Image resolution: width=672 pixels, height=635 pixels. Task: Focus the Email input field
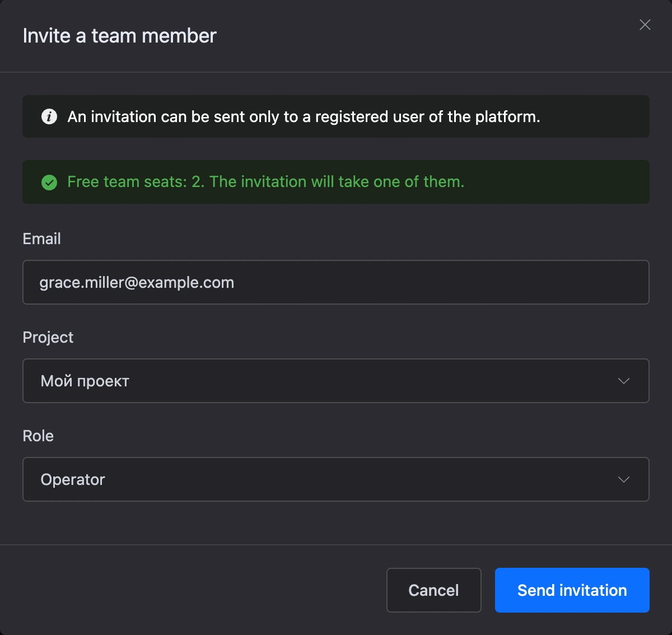[x=336, y=282]
